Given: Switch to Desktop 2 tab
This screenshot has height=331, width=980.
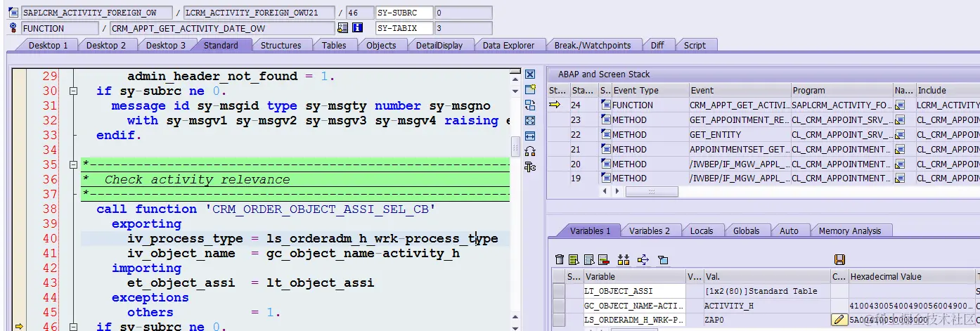Looking at the screenshot, I should coord(106,45).
